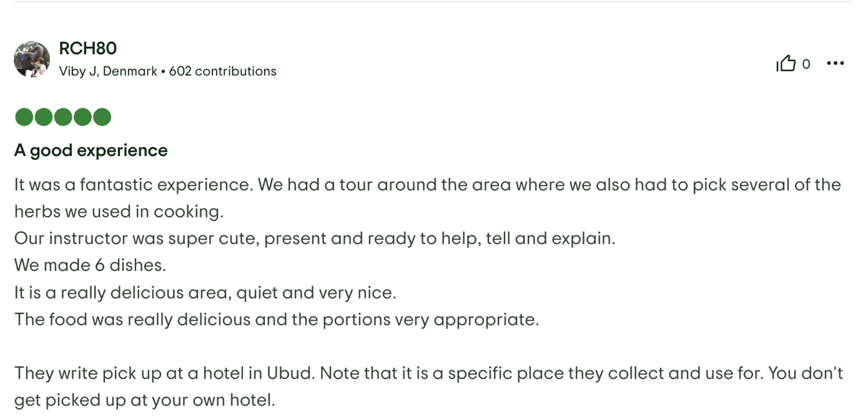Click the "herbs we used in cooking" line
The width and height of the screenshot is (868, 417).
[x=119, y=212]
